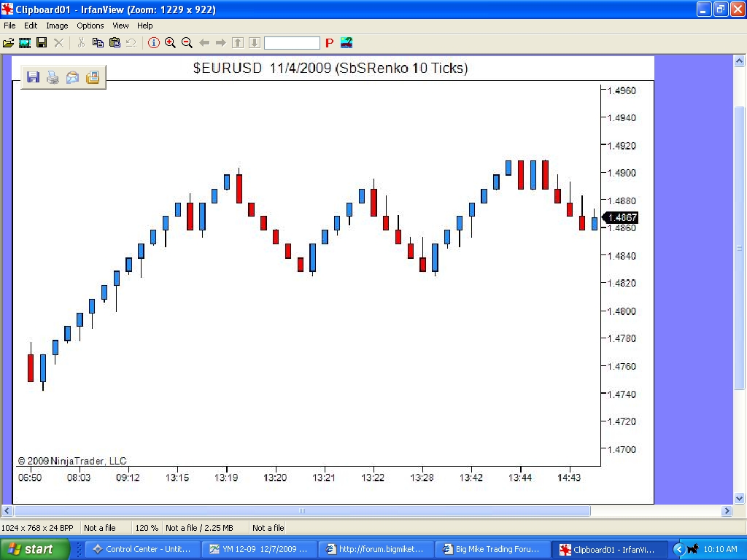Image resolution: width=747 pixels, height=560 pixels.
Task: Click the IrfanView title bar icon
Action: [x=7, y=9]
